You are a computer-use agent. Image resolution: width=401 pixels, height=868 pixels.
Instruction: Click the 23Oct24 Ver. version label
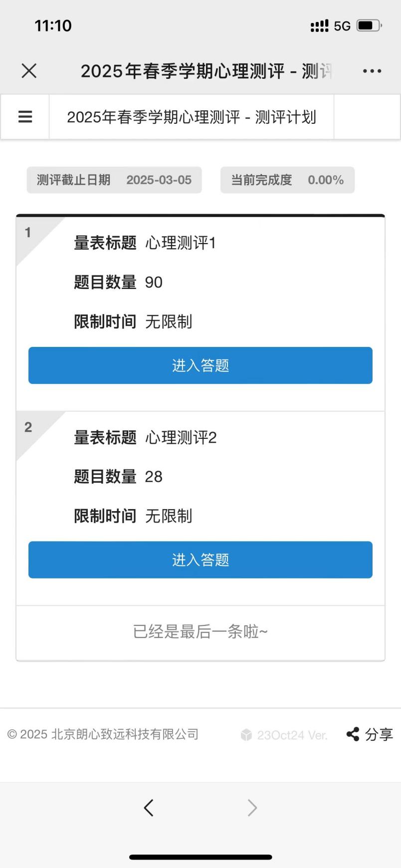[x=292, y=735]
